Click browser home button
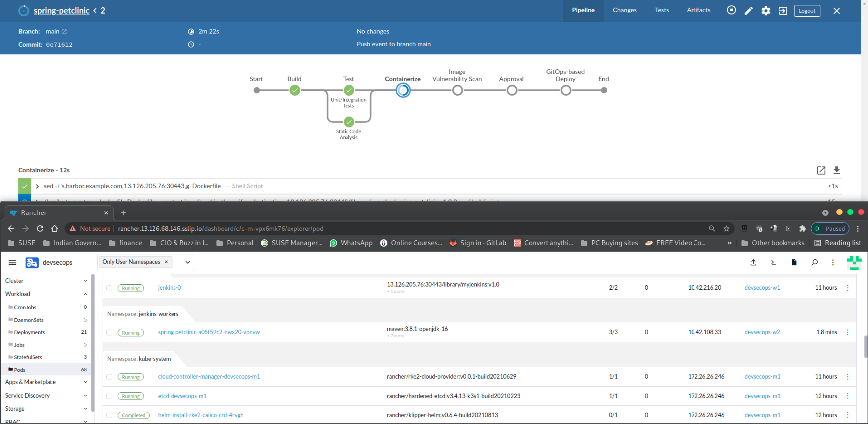The image size is (868, 424). pyautogui.click(x=55, y=228)
